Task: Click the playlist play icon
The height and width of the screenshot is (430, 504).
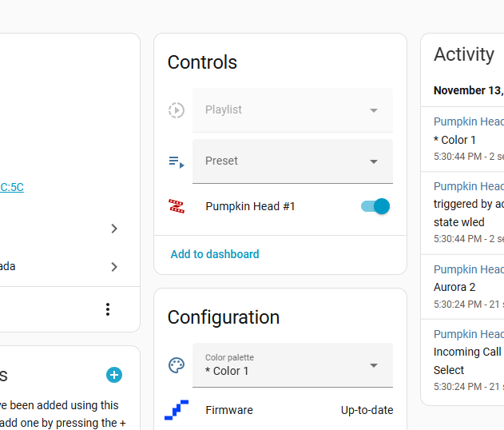Action: coord(177,110)
